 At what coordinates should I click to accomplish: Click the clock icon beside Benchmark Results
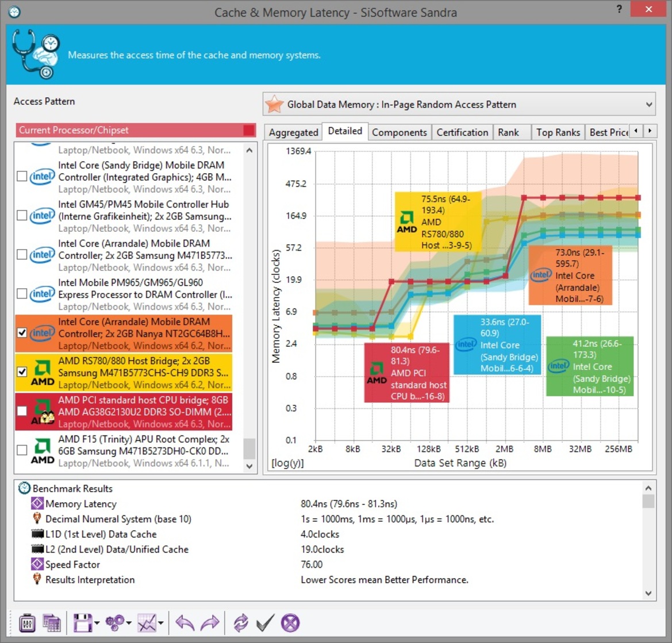[24, 488]
